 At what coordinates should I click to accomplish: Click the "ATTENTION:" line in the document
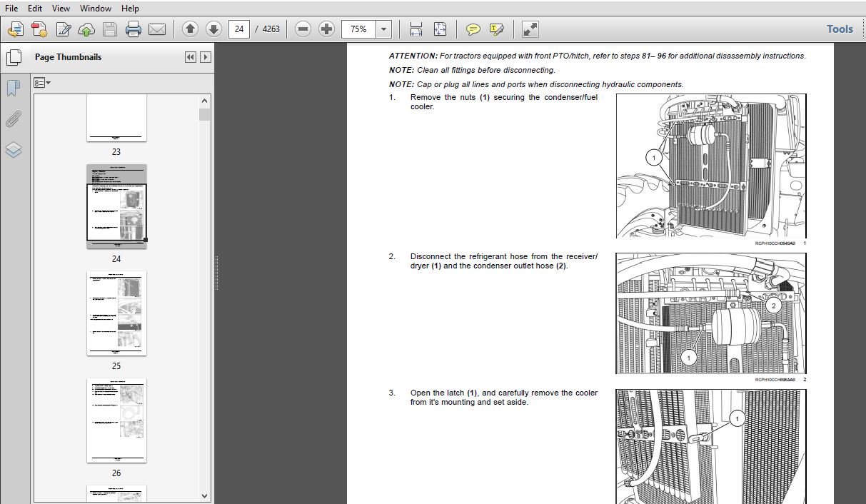597,56
